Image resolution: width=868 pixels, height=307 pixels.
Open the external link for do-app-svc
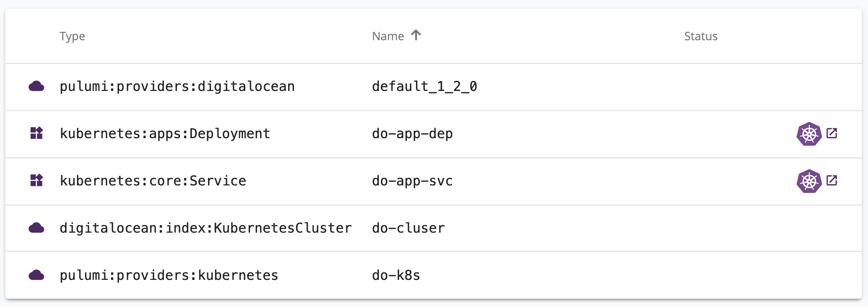tap(831, 179)
